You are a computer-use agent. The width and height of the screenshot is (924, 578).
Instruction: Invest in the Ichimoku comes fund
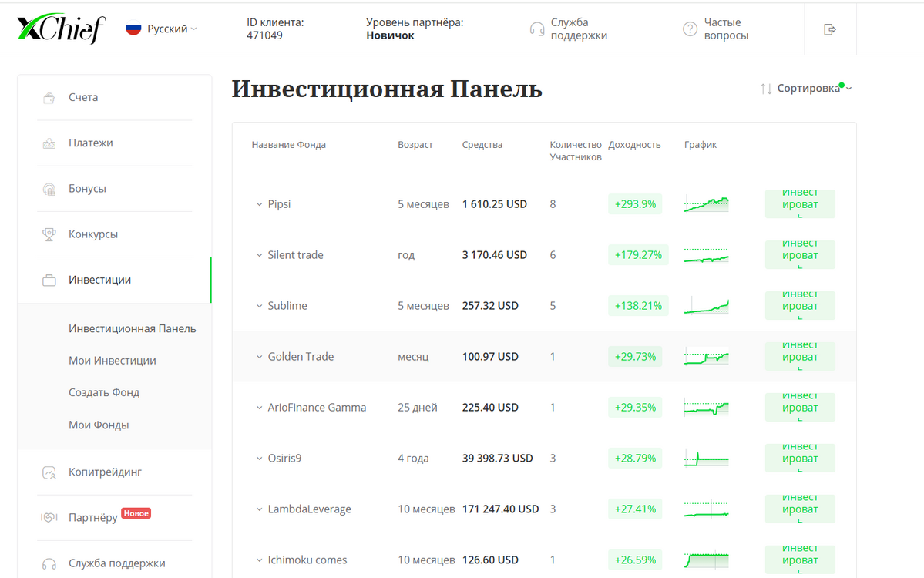coord(800,560)
